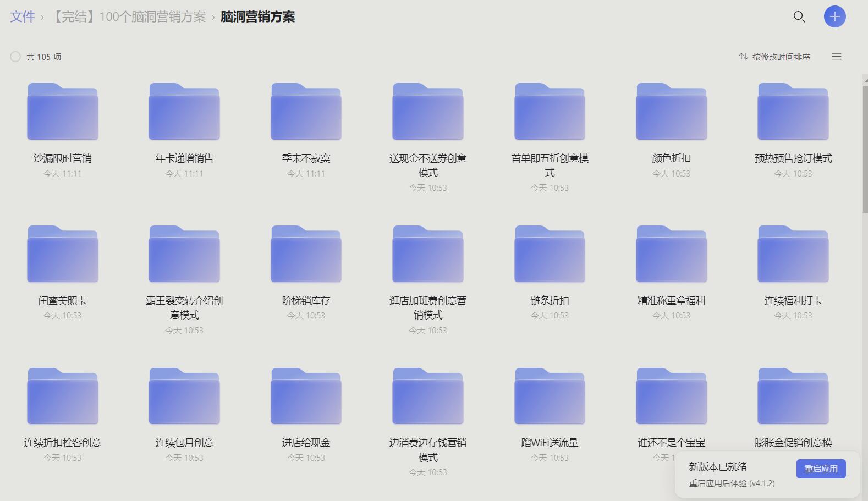Viewport: 868px width, 501px height.
Task: Open the 颜色折扣 folder icon
Action: (671, 112)
